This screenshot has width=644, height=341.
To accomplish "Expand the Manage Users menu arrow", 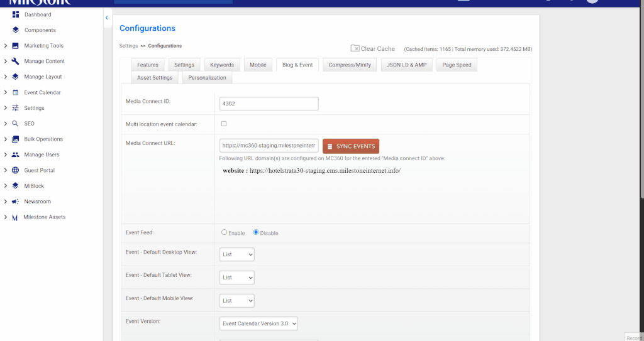I will pos(5,154).
